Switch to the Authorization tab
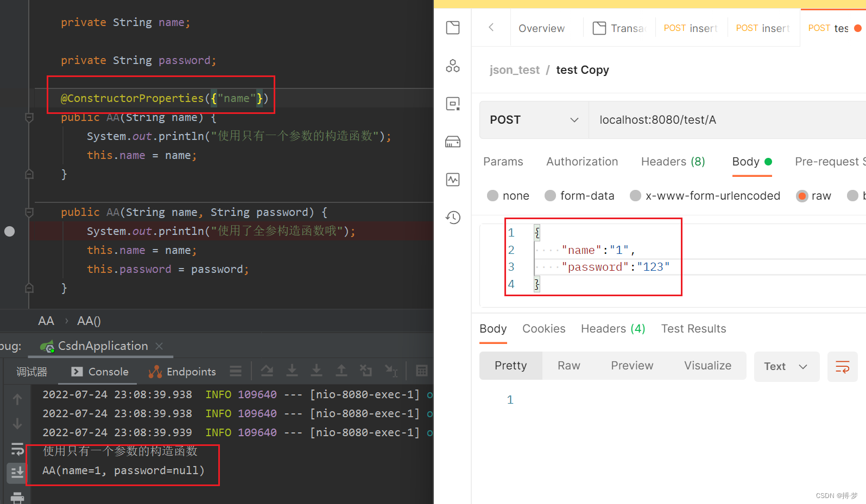 click(581, 162)
